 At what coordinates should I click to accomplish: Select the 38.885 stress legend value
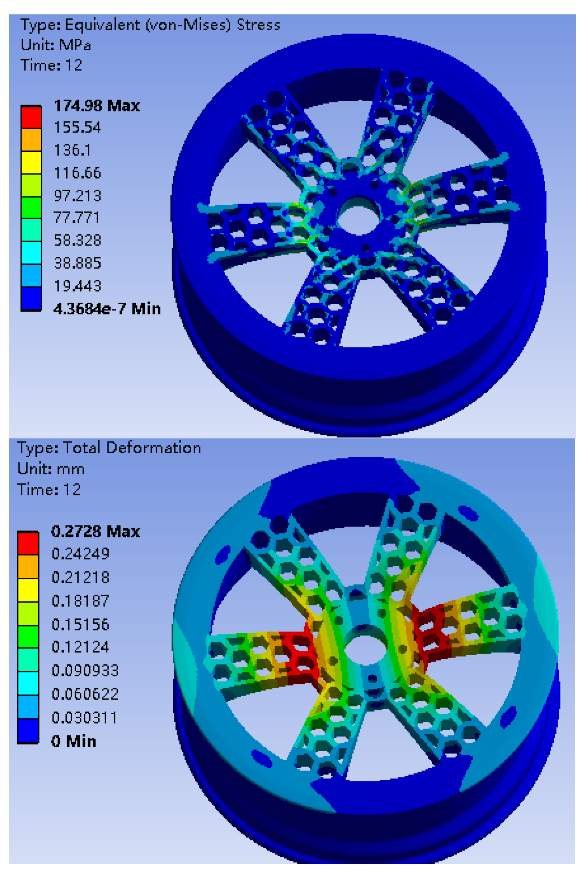point(77,263)
